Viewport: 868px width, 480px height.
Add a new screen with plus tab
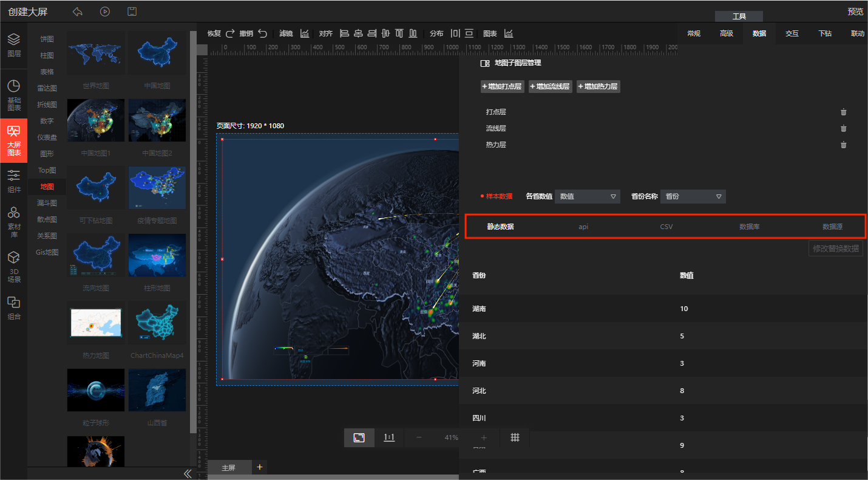point(260,467)
